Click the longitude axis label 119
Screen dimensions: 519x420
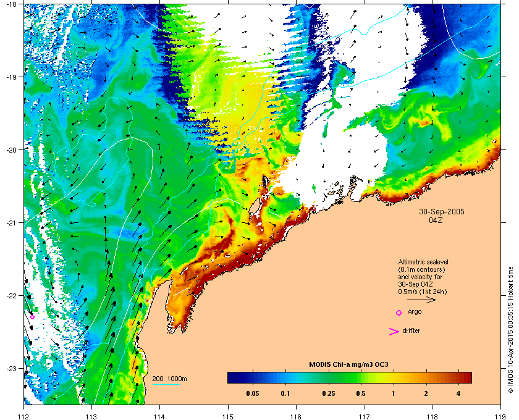tap(500, 416)
